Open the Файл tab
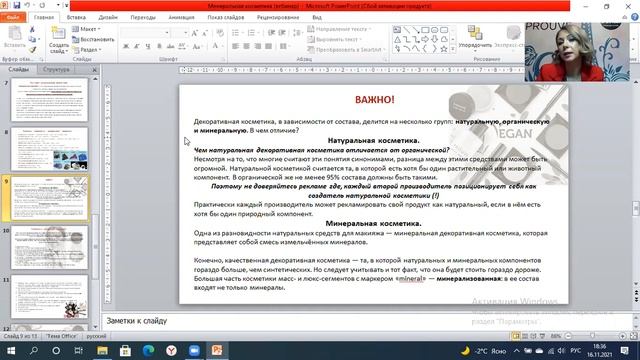Image resolution: width=640 pixels, height=360 pixels. pos(13,17)
